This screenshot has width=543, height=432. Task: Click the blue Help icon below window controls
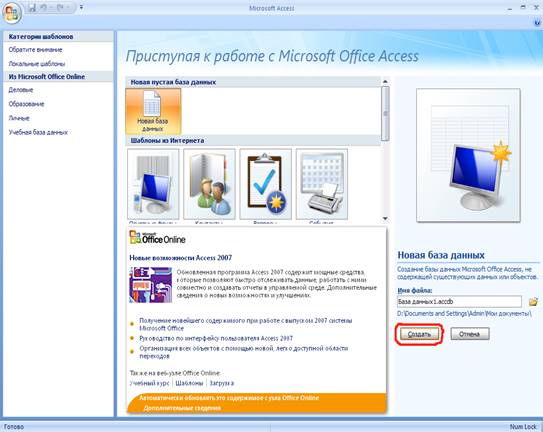pos(538,23)
